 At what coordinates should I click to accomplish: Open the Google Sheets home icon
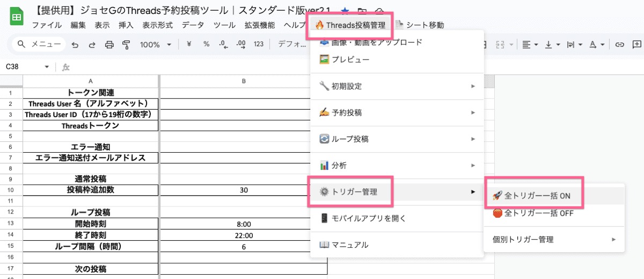coord(17,17)
